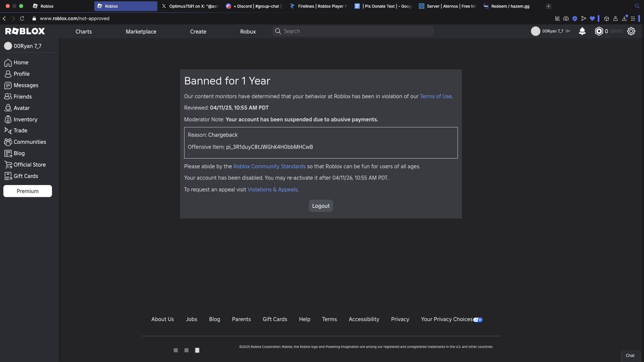
Task: Click the browser back arrow
Action: [x=4, y=18]
